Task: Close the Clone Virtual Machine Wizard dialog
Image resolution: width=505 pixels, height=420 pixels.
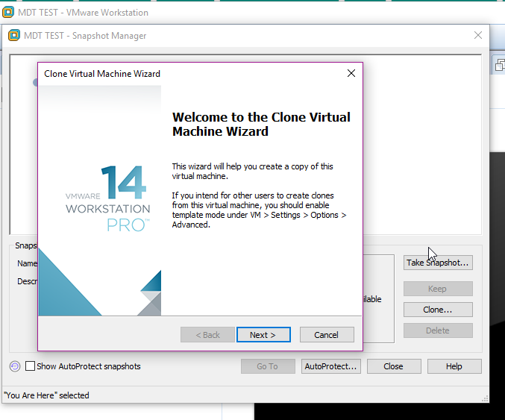Action: point(351,73)
